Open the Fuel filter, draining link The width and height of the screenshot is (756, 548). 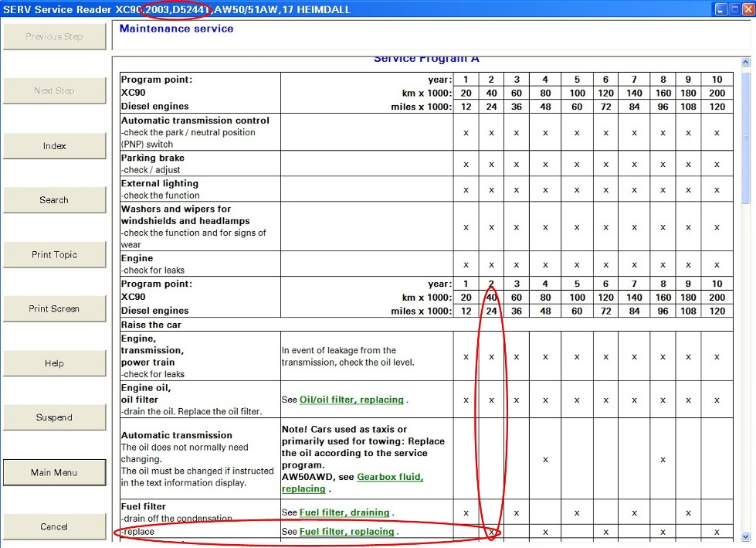(344, 512)
